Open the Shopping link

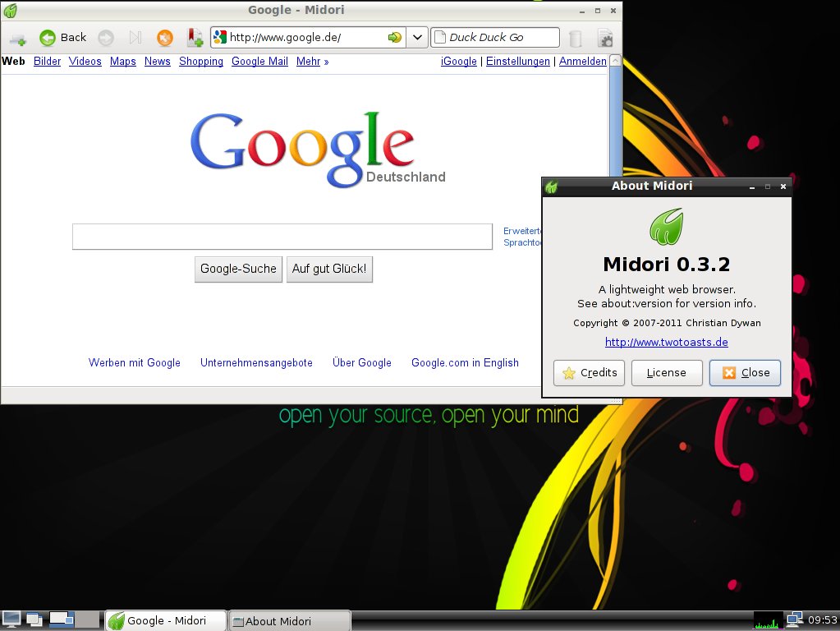click(201, 61)
